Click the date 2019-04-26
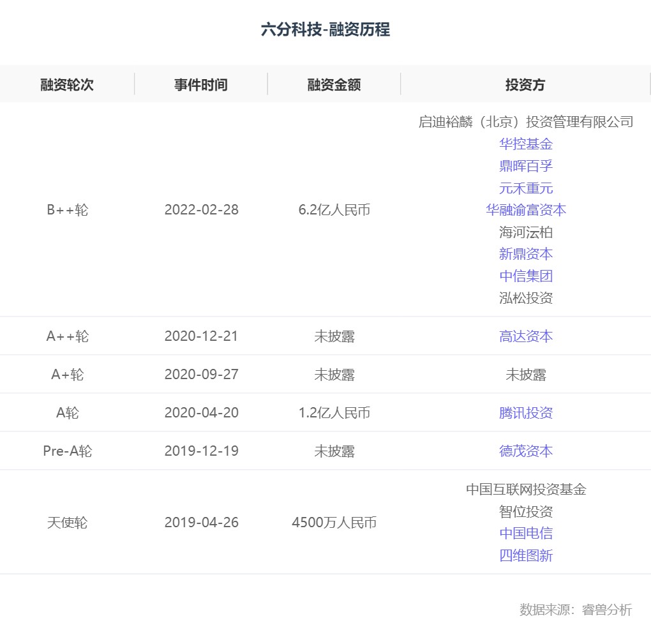651x644 pixels. point(201,522)
